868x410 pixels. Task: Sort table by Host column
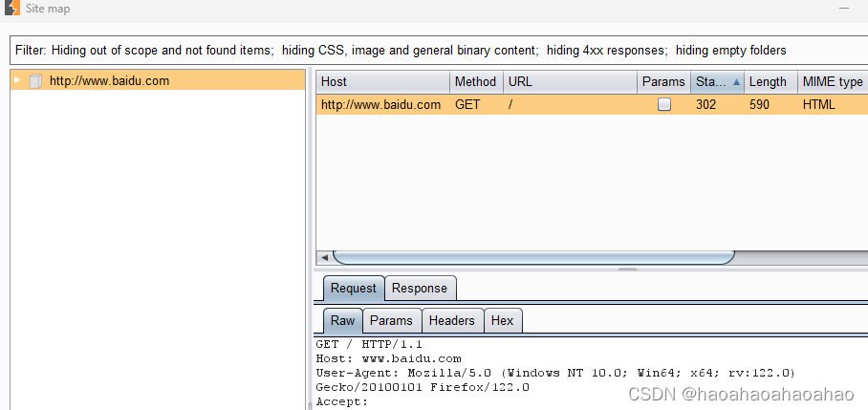tap(383, 82)
